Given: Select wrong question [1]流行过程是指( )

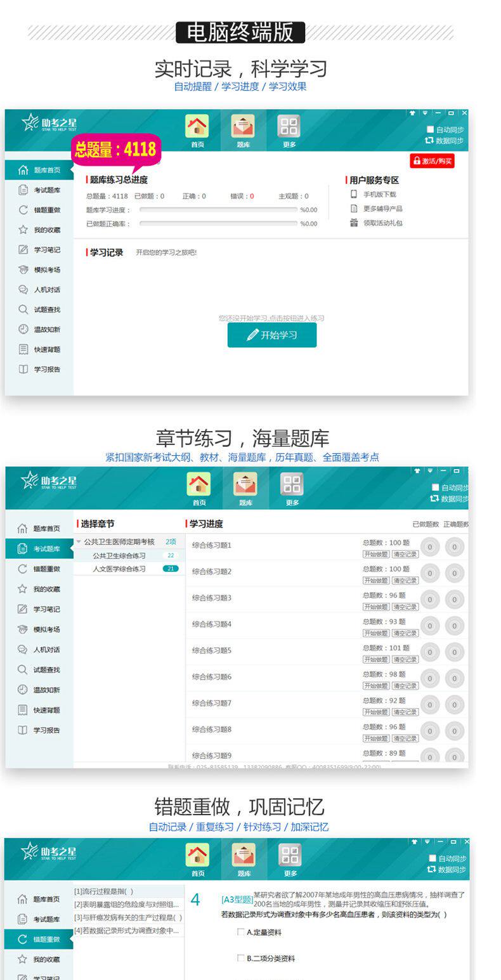Looking at the screenshot, I should click(104, 891).
